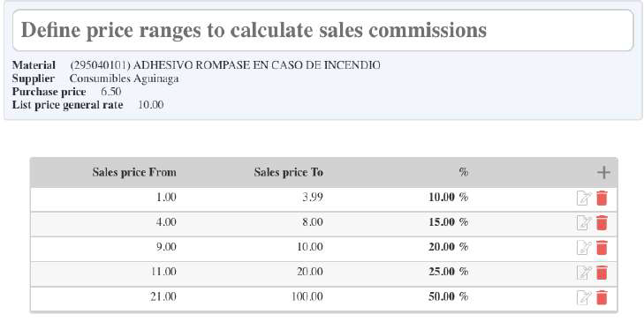
Task: Delete the 50.00 % commission row
Action: [x=602, y=297]
